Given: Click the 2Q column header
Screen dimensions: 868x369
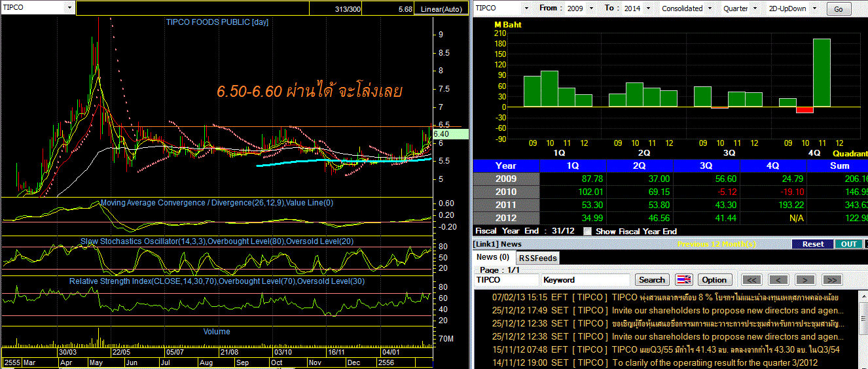Looking at the screenshot, I should 640,166.
